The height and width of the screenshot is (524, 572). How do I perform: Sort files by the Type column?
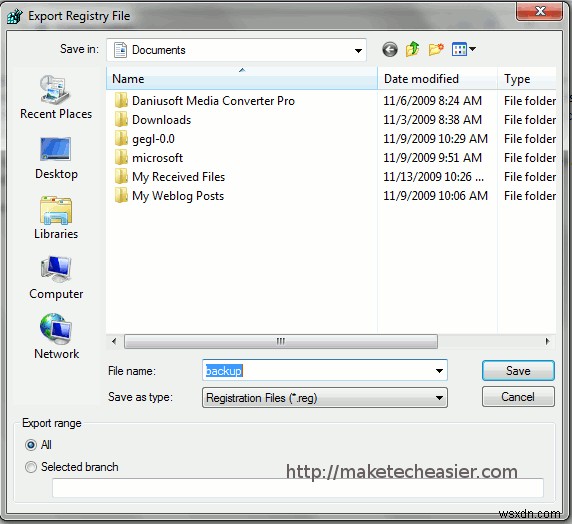coord(527,78)
